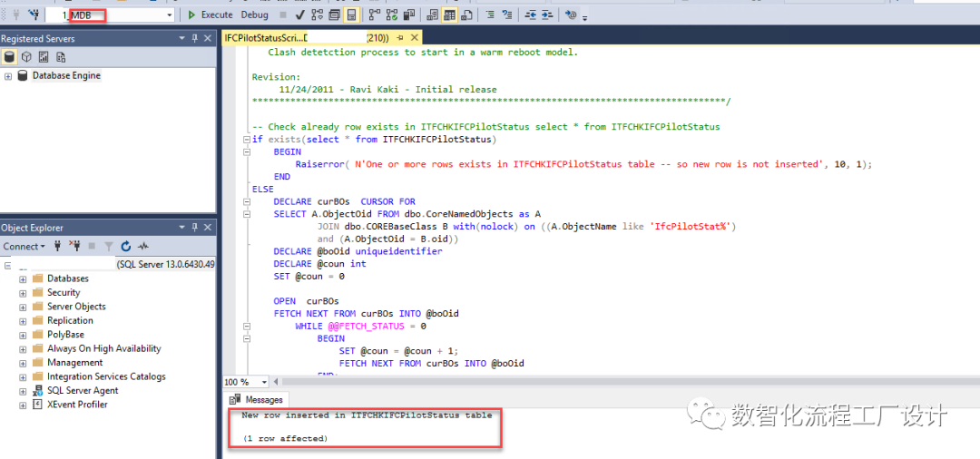Toggle Include Client Statistics icon

tap(409, 15)
